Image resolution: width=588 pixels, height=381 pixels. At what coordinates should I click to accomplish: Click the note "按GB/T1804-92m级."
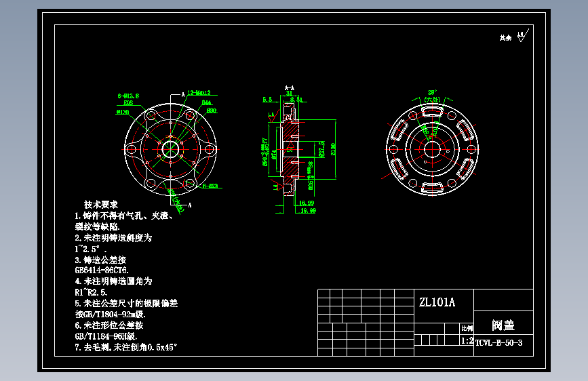point(111,315)
